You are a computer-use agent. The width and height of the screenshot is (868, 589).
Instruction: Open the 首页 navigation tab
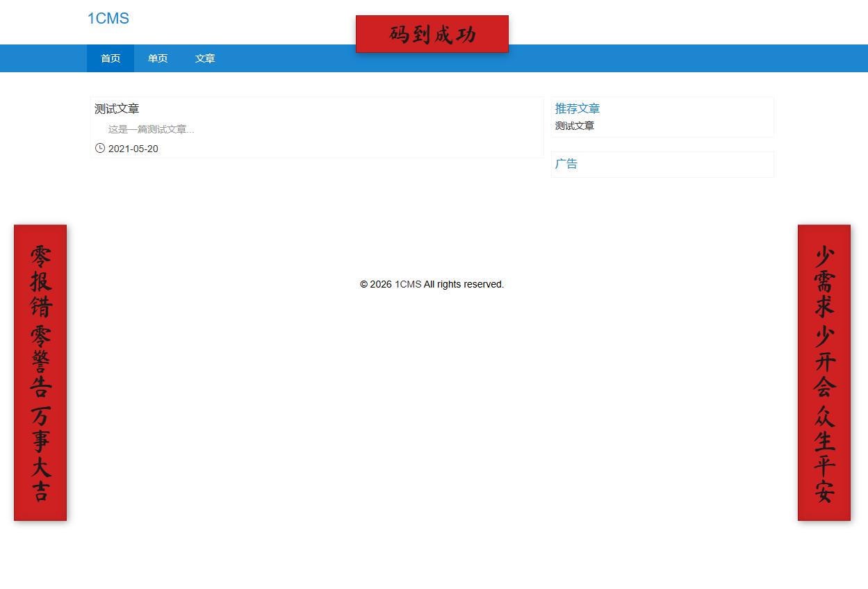[x=110, y=58]
